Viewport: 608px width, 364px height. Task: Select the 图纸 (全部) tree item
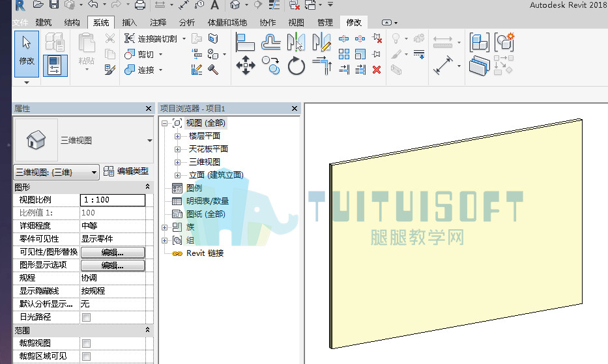coord(205,214)
